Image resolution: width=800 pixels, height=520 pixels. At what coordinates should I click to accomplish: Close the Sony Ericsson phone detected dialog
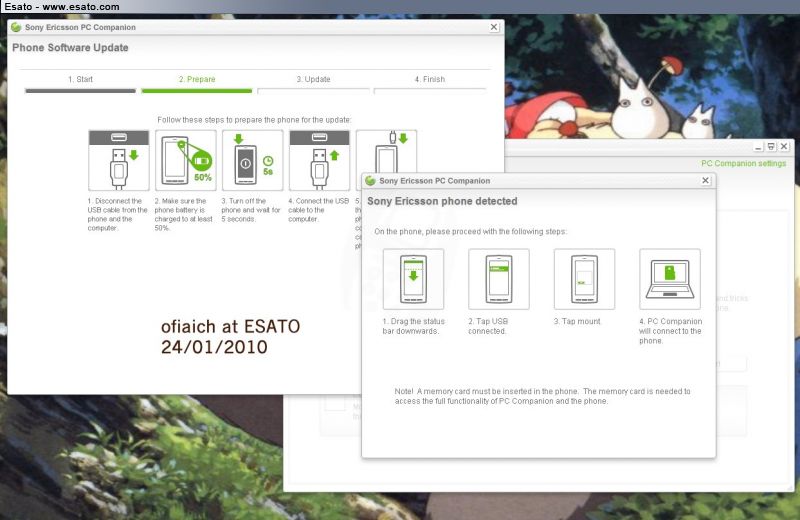[x=705, y=181]
